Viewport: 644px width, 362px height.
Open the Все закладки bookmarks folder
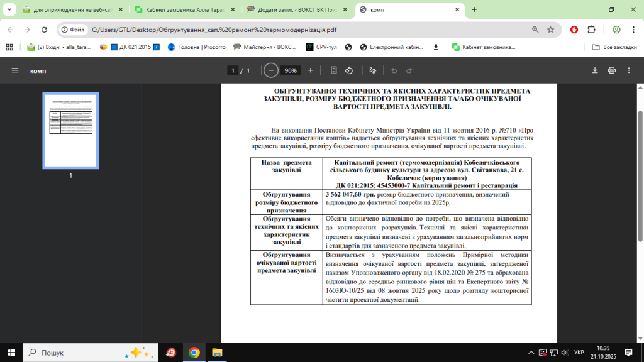click(614, 47)
